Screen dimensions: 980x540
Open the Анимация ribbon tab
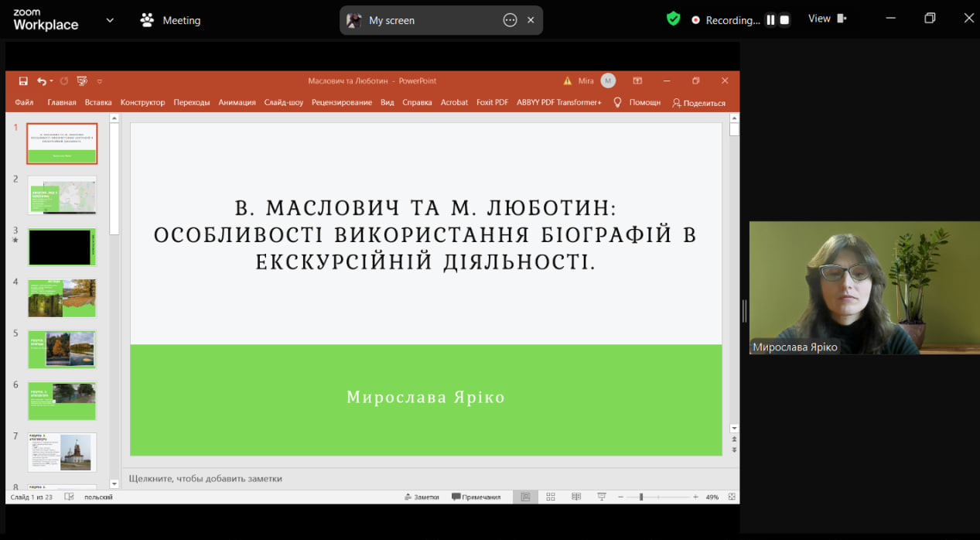point(237,102)
